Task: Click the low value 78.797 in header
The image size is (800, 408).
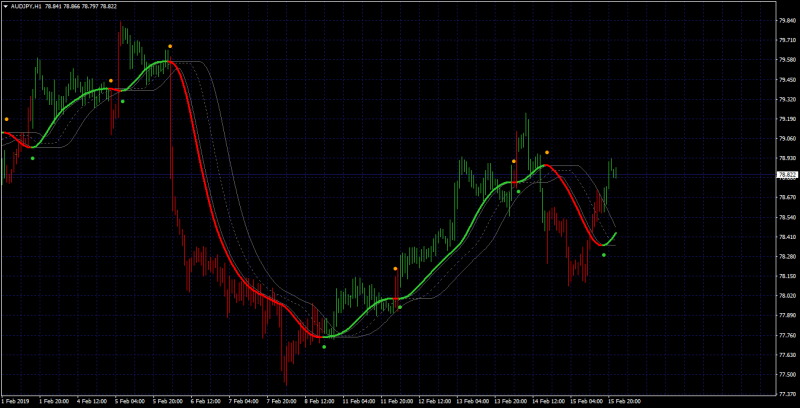Action: (x=89, y=6)
